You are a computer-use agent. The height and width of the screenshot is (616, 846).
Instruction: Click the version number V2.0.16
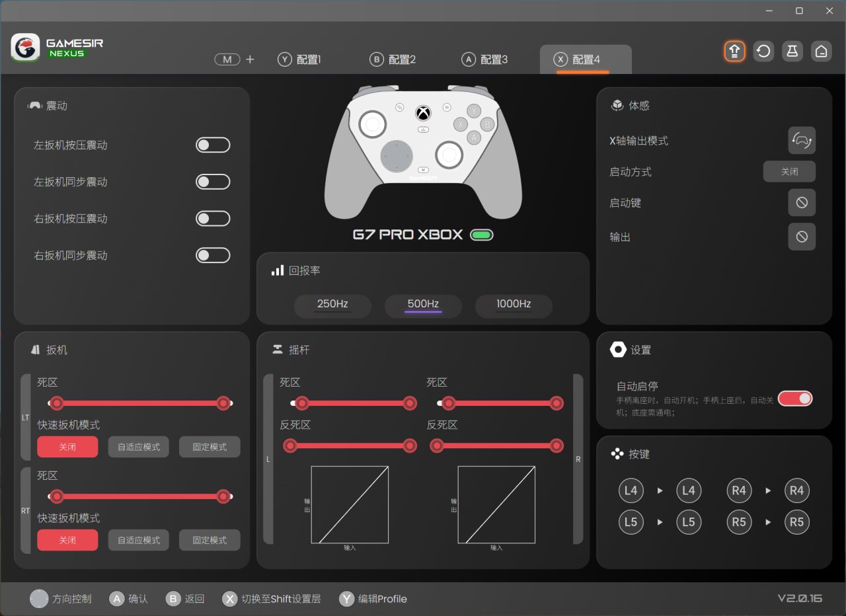[x=800, y=598]
